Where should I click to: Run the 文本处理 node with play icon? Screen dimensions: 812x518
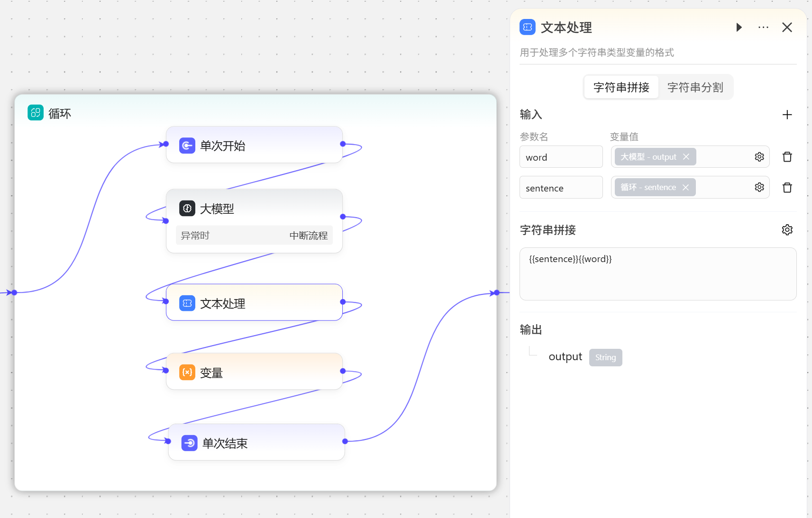739,27
